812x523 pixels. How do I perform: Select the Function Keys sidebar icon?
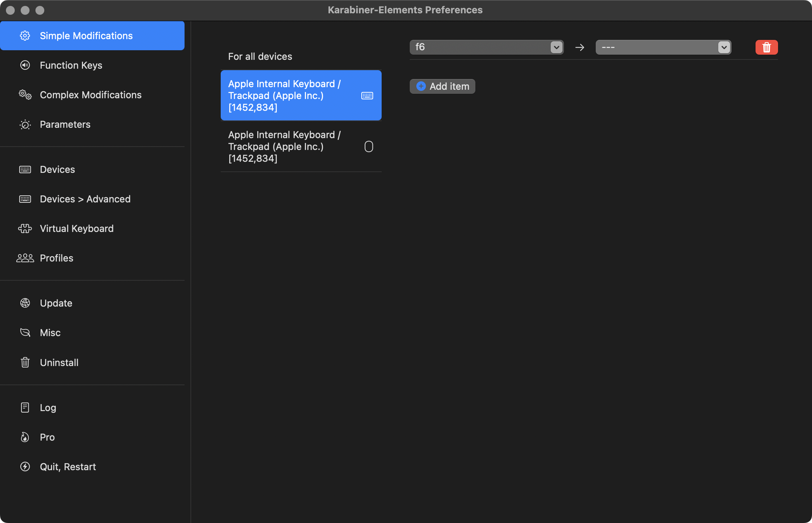tap(24, 65)
